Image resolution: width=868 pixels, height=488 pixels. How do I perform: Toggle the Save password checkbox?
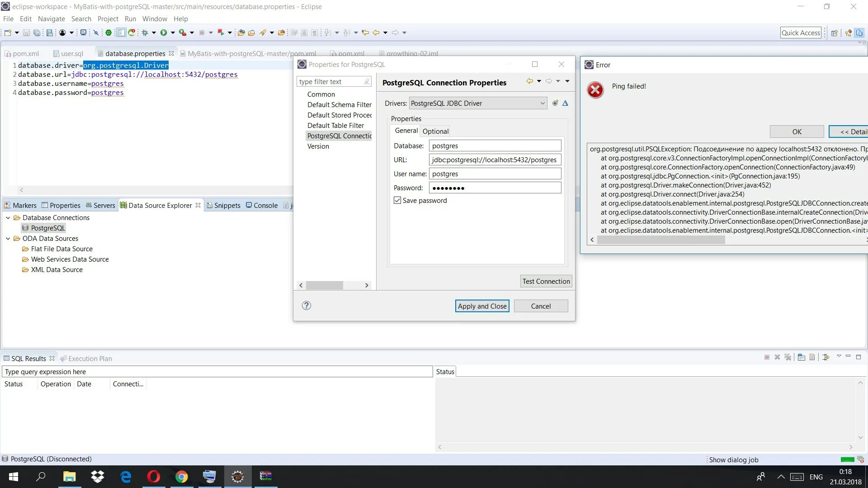pyautogui.click(x=397, y=200)
